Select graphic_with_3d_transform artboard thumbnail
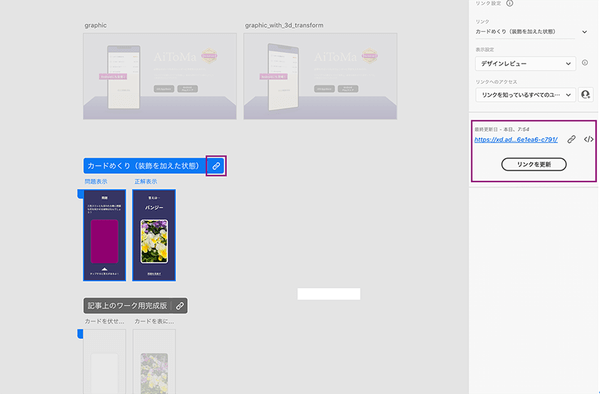This screenshot has width=600, height=394. pyautogui.click(x=320, y=77)
